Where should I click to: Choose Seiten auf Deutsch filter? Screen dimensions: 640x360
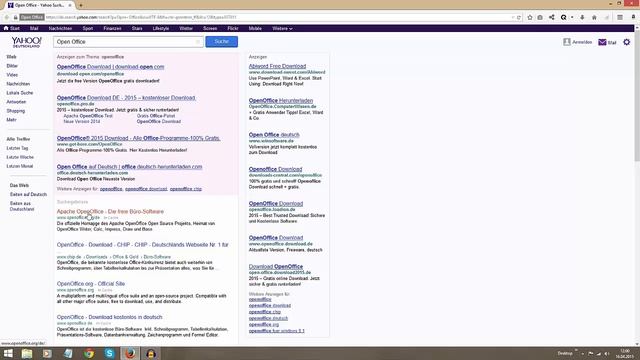[28, 194]
